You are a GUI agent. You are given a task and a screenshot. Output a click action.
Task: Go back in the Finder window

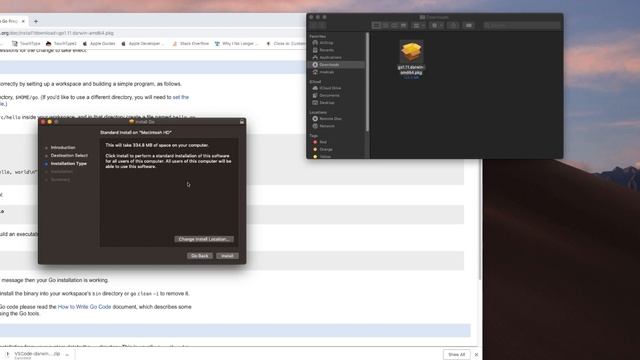point(313,25)
